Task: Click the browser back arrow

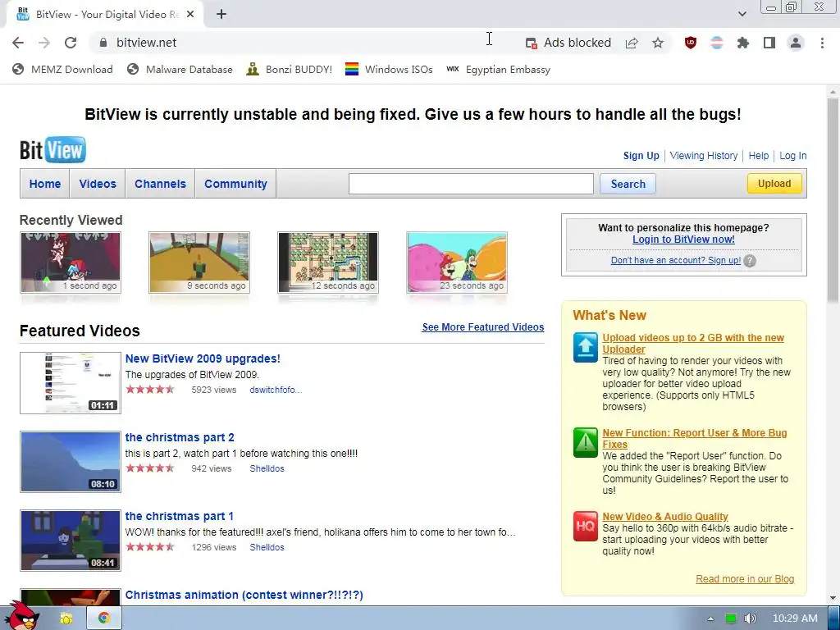Action: [x=18, y=43]
